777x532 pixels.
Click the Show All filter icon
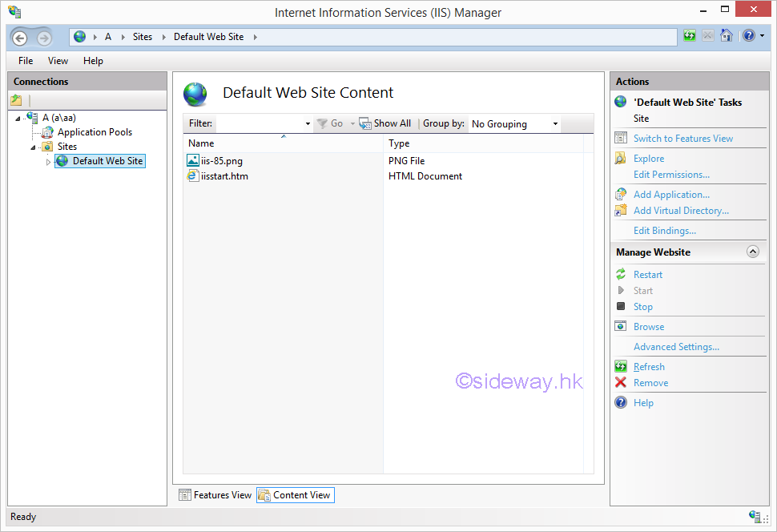coord(365,123)
